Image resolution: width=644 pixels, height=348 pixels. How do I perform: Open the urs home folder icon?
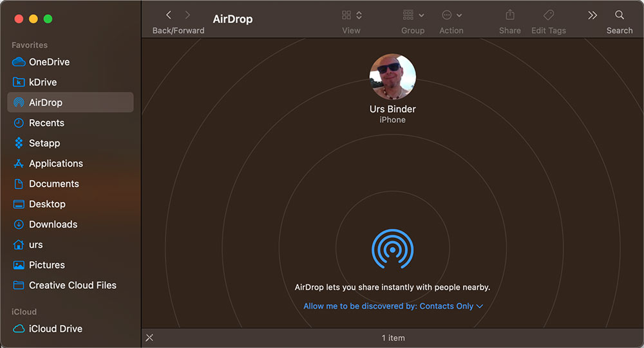point(19,244)
